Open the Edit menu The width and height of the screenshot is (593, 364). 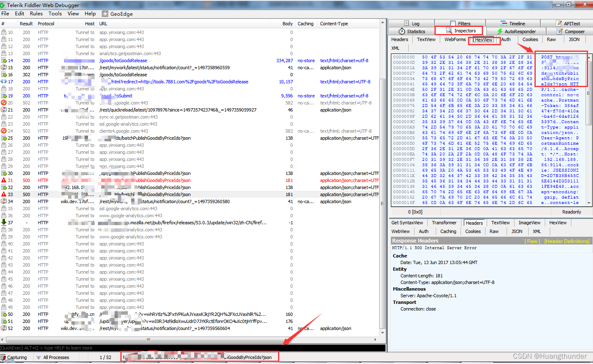20,14
